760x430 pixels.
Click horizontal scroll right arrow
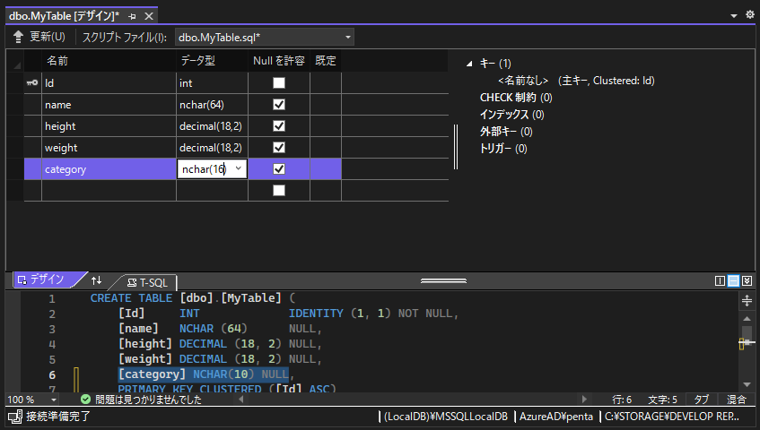point(584,399)
